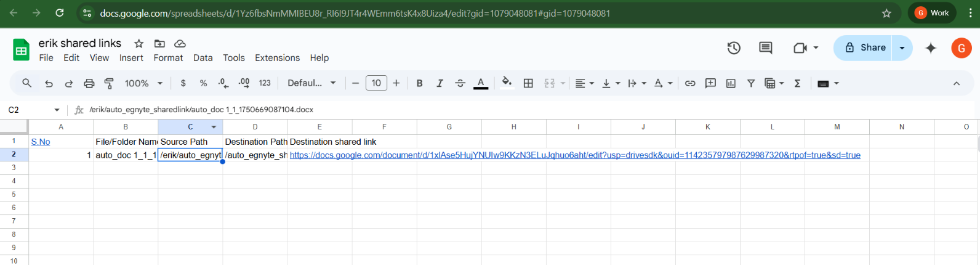980x265 pixels.
Task: Open the Extensions menu
Action: tap(277, 58)
